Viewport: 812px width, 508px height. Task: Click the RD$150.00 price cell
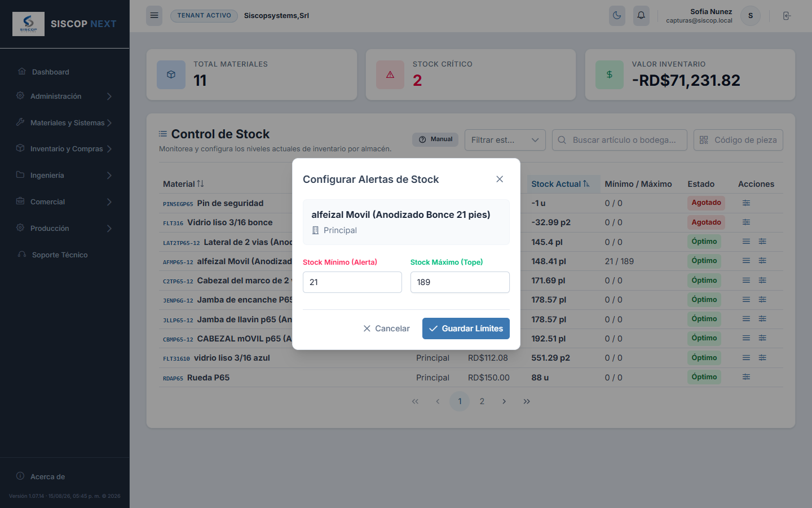tap(489, 378)
